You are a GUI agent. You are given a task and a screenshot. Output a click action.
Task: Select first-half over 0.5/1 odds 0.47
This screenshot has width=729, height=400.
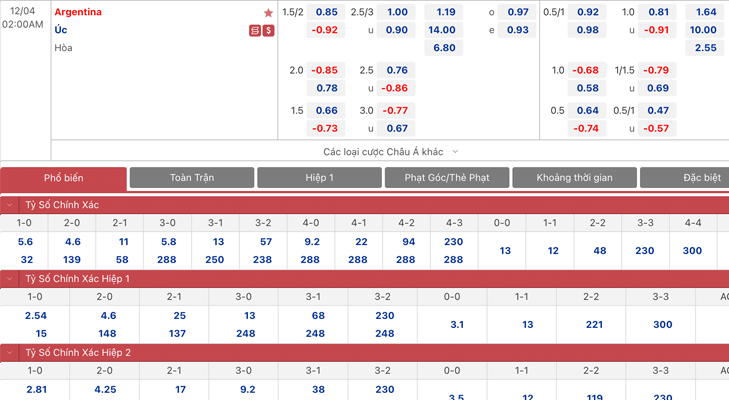(x=657, y=111)
